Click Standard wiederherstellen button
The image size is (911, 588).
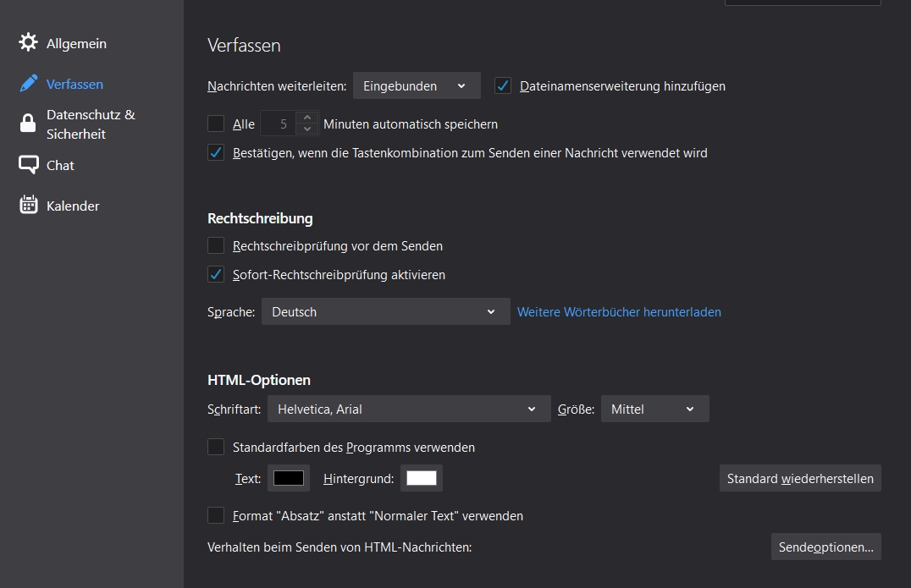click(800, 478)
